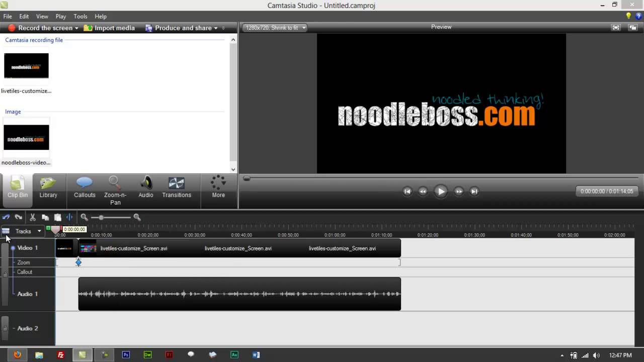The image size is (644, 362).
Task: Click the rewind button in preview
Action: (423, 191)
